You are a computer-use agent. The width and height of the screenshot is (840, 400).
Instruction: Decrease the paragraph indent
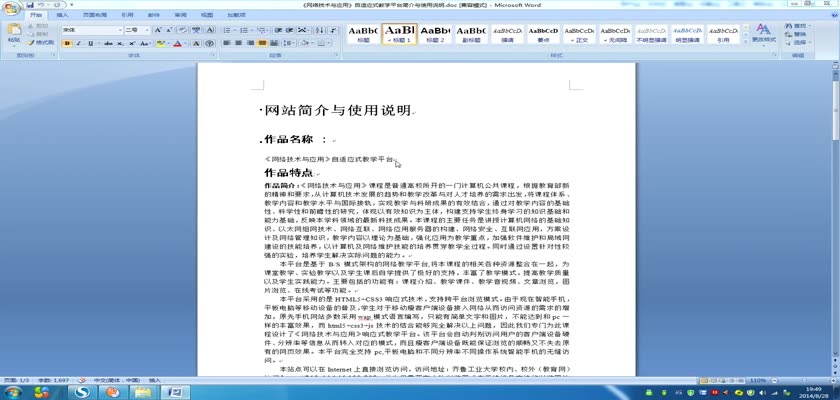pos(278,30)
